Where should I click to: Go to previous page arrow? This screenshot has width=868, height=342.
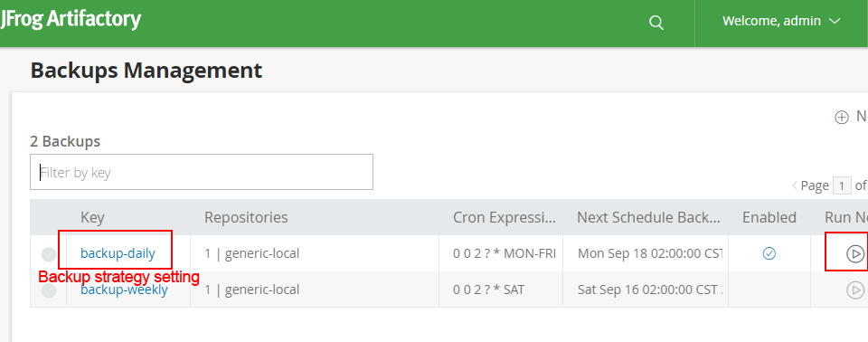795,185
